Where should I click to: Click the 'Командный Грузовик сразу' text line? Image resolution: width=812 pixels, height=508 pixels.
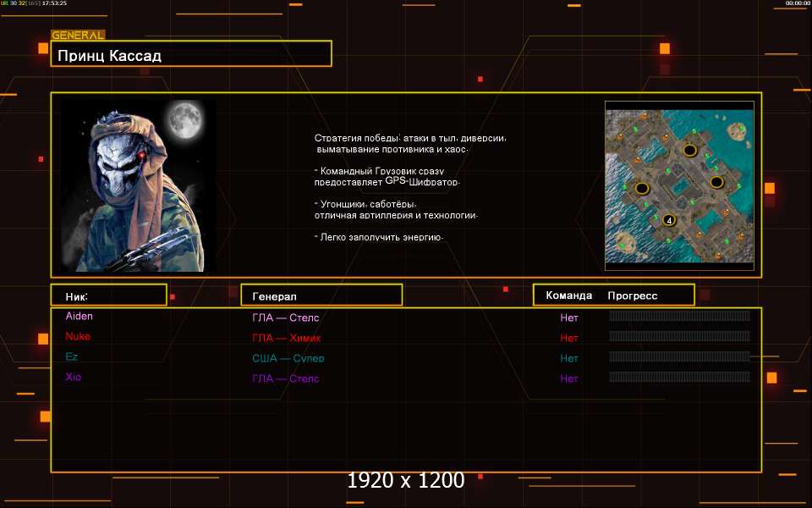click(x=379, y=170)
